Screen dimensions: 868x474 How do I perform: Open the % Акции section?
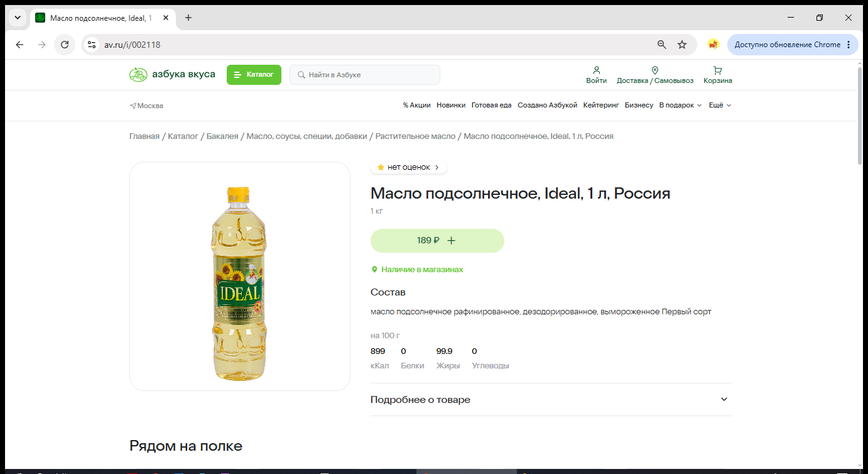pos(417,106)
